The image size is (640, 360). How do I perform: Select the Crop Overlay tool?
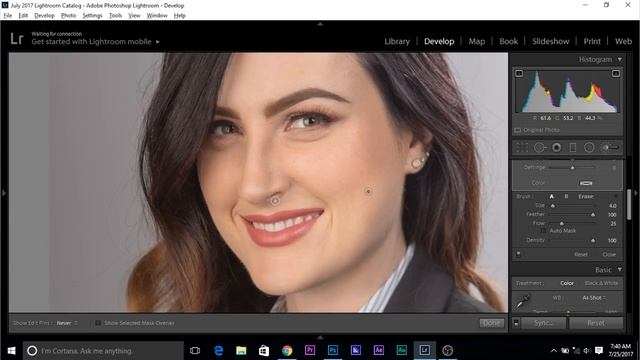pos(522,147)
